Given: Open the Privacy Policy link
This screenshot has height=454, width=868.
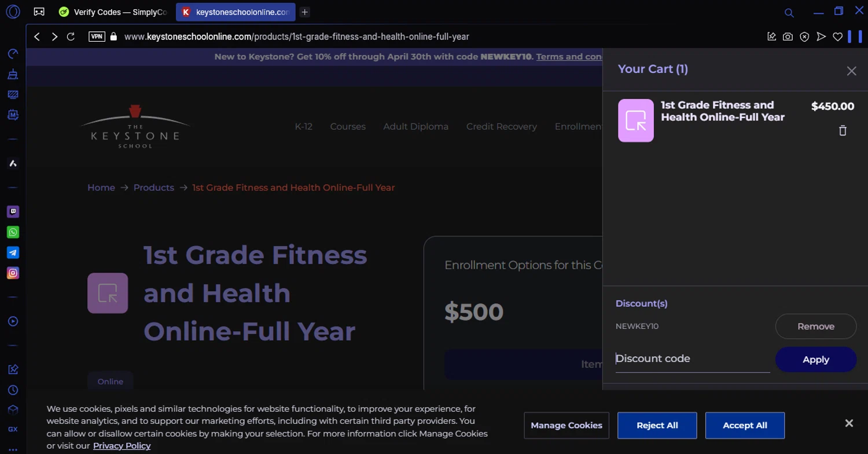Looking at the screenshot, I should pyautogui.click(x=122, y=445).
